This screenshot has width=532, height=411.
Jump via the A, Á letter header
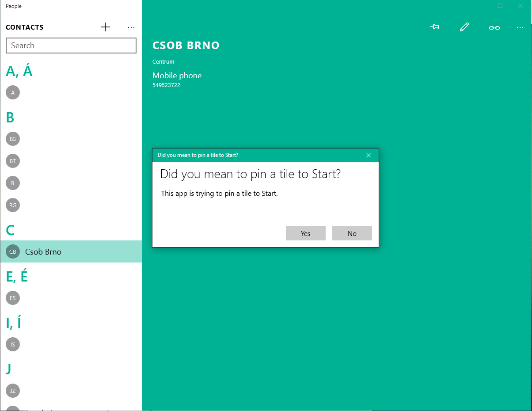(19, 71)
